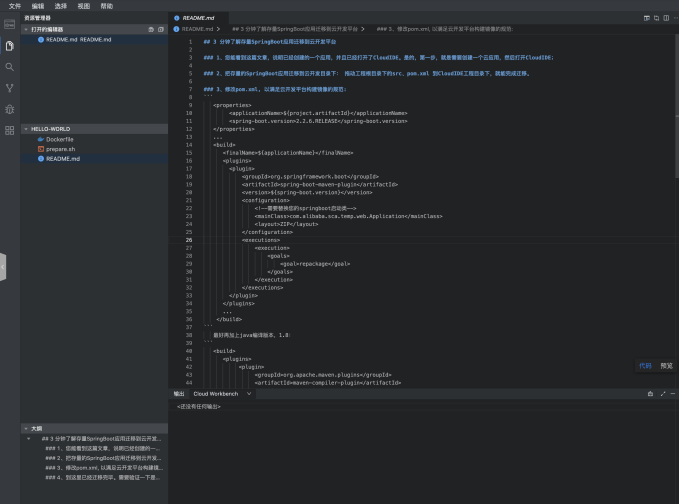Click Dockerfile whale icon in file tree

click(x=41, y=139)
